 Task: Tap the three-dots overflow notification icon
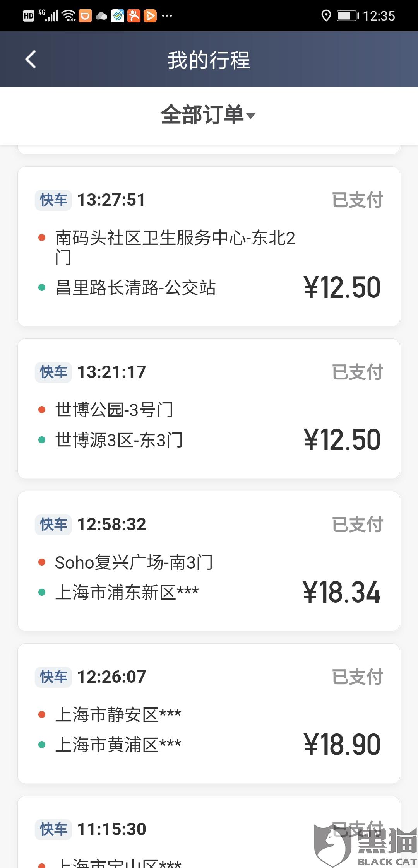point(167,16)
